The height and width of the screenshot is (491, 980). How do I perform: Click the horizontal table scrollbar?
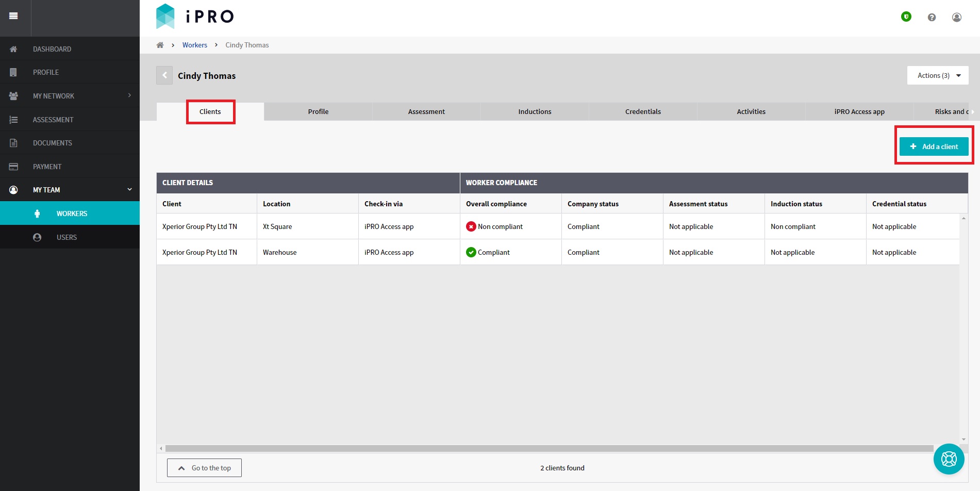550,448
